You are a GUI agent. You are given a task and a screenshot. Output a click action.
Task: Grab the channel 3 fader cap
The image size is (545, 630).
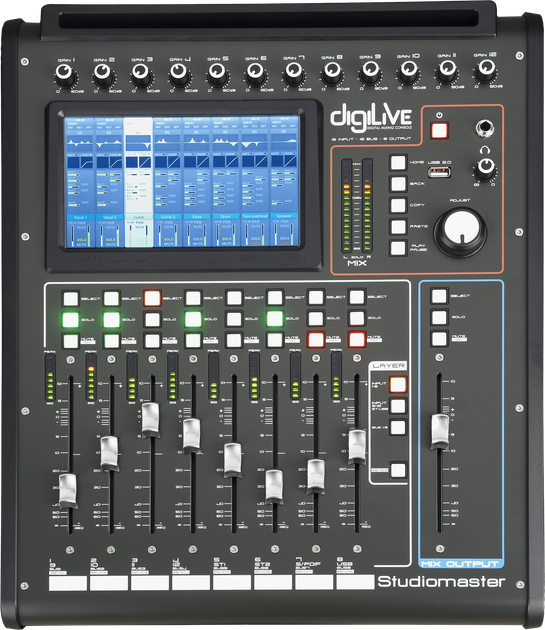tap(150, 420)
